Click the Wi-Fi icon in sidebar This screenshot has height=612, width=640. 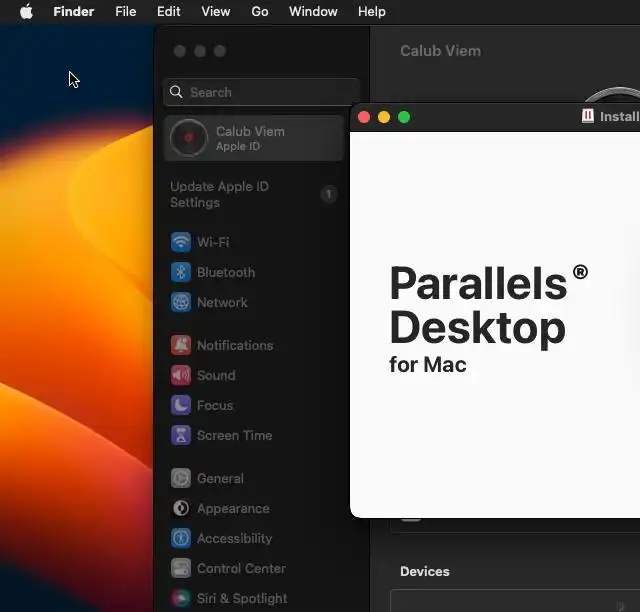(181, 242)
